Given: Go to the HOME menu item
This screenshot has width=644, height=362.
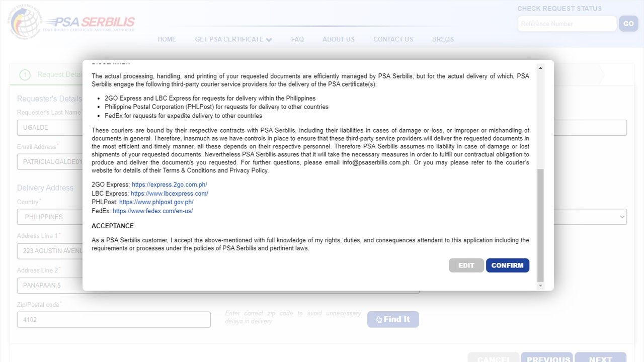Looking at the screenshot, I should [167, 39].
